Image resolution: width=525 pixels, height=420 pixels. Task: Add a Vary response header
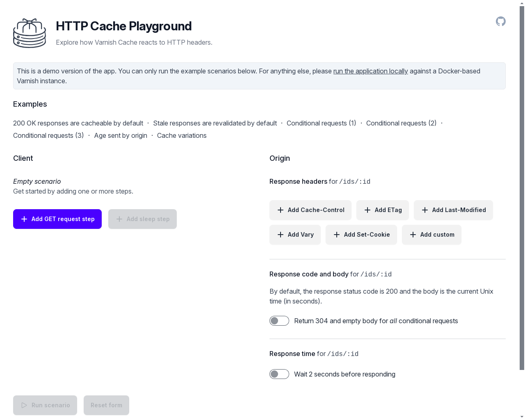(295, 235)
